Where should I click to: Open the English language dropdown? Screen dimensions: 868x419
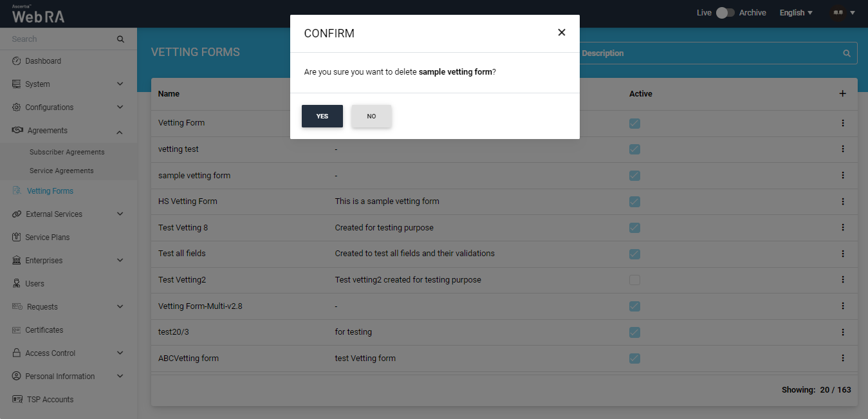[x=796, y=13]
